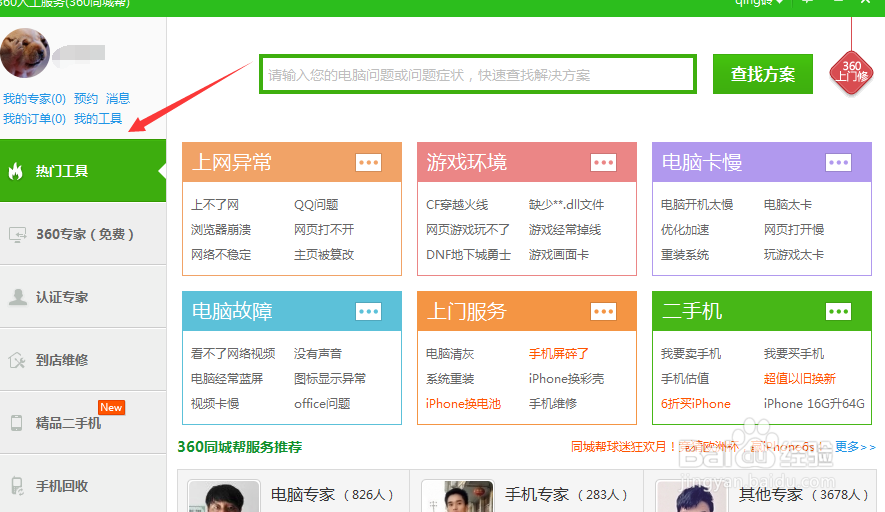Select 上不了网 in 上网异常
Screen dimensions: 885x512
click(215, 205)
